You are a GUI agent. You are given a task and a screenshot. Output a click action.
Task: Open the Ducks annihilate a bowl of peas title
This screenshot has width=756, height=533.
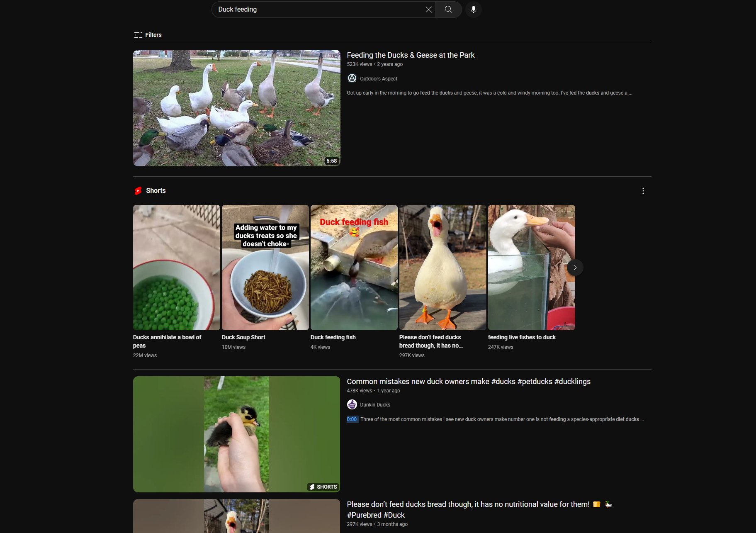(x=167, y=341)
